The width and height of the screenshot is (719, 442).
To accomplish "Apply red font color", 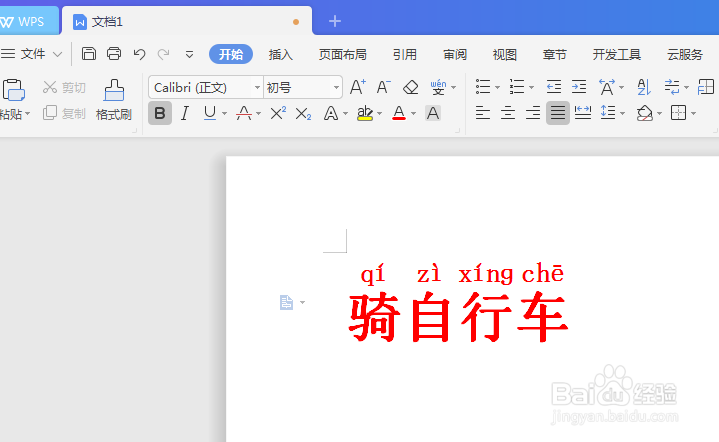I will tap(399, 113).
